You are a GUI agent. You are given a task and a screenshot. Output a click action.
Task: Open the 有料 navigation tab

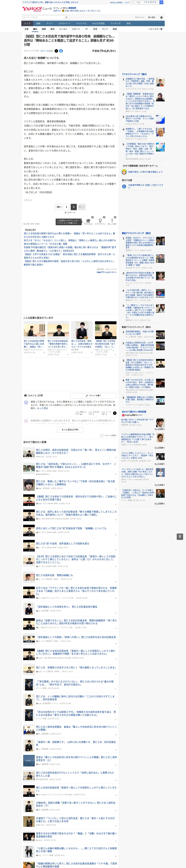pyautogui.click(x=128, y=23)
